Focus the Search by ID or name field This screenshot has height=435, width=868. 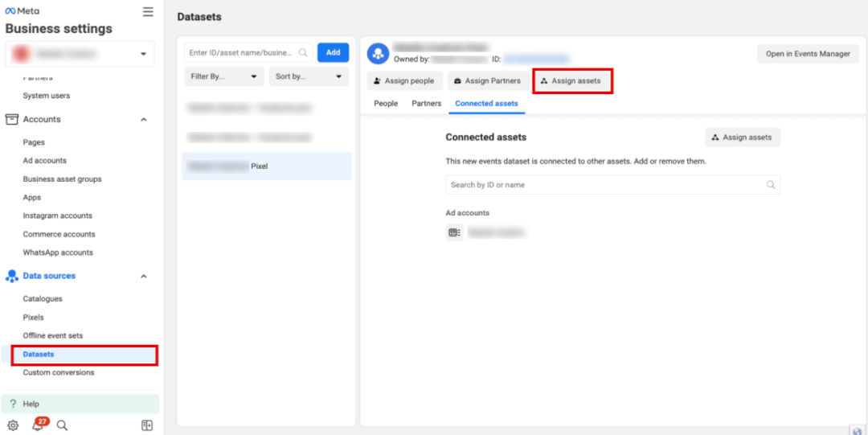point(613,185)
